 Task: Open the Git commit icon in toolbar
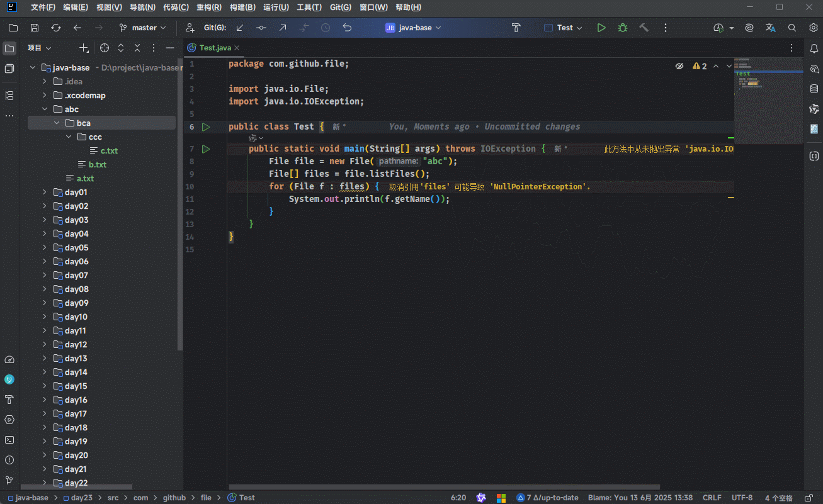tap(261, 28)
